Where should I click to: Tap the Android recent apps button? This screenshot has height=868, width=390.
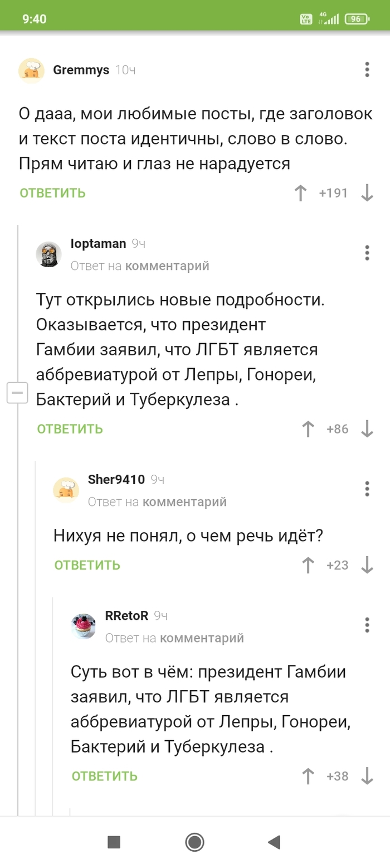[x=114, y=842]
